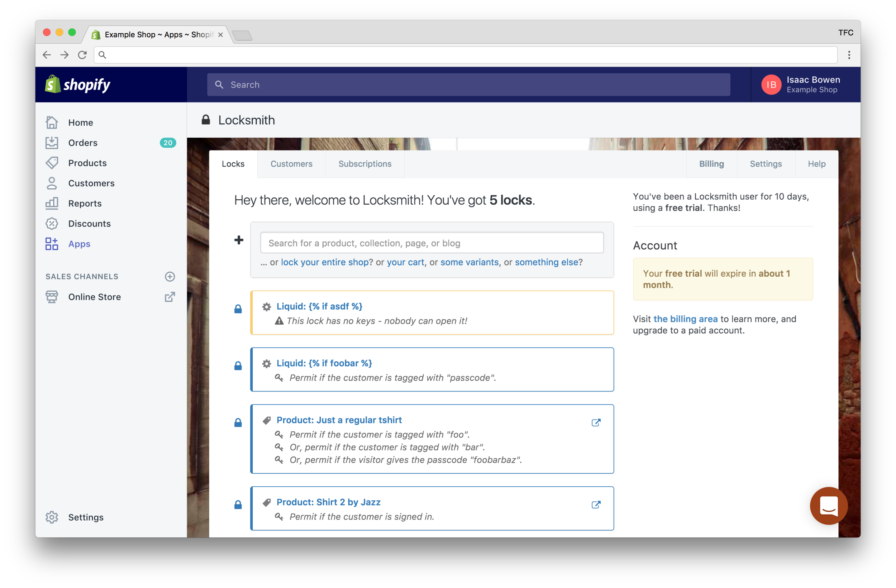Open the Subscriptions tab
896x588 pixels.
[365, 164]
